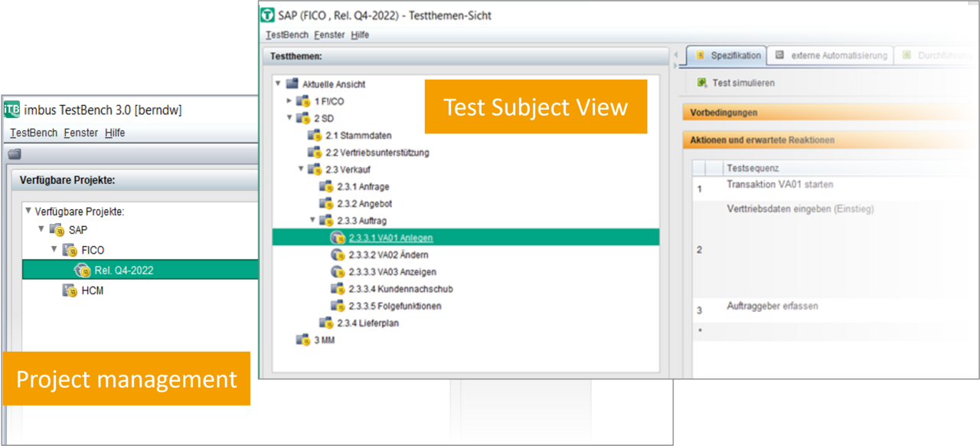Select 2.3.3.3 VA03 Anzeigen test theme

point(392,272)
